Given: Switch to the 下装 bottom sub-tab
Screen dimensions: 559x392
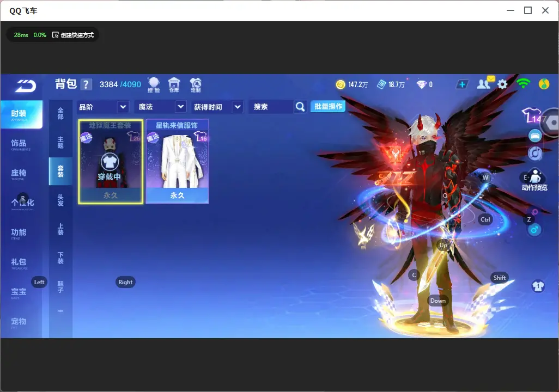Looking at the screenshot, I should point(60,258).
